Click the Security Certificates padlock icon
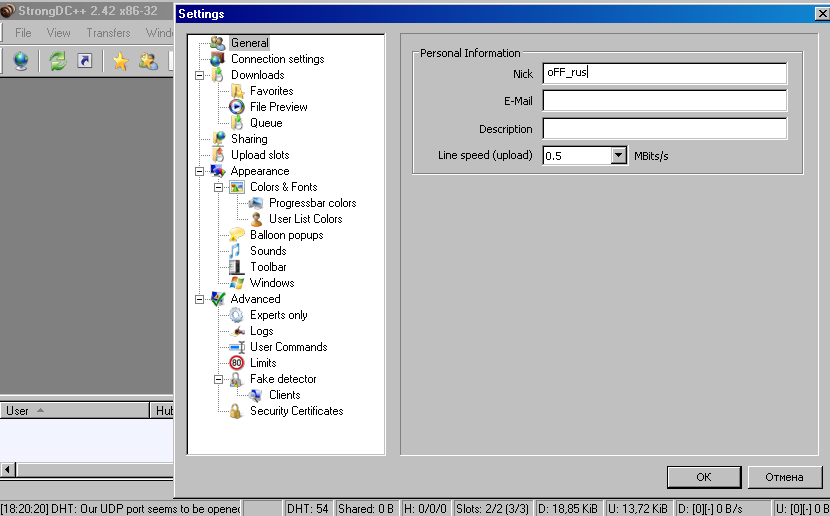The height and width of the screenshot is (516, 830). click(x=236, y=411)
